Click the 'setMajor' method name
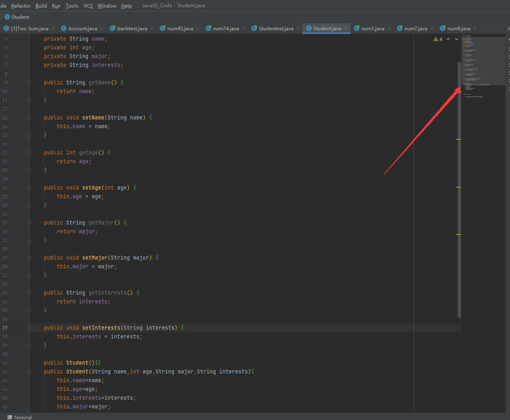The image size is (510, 420). (95, 258)
